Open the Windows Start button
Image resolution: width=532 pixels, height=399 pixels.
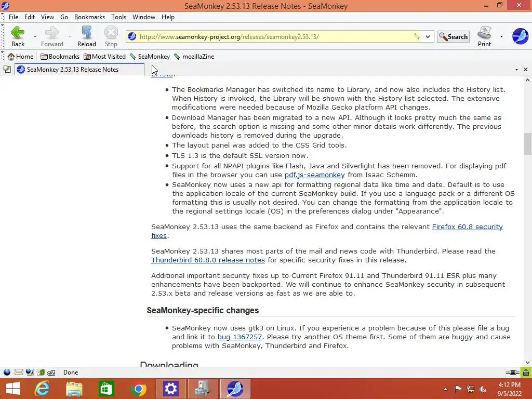click(x=13, y=389)
